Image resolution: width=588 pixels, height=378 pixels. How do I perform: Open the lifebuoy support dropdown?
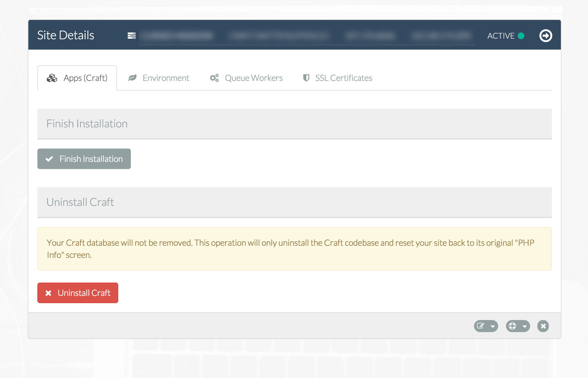click(x=518, y=326)
